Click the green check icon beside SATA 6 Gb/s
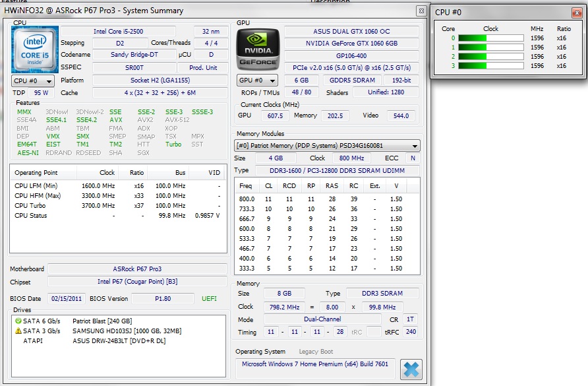This screenshot has height=386, width=588. point(18,321)
